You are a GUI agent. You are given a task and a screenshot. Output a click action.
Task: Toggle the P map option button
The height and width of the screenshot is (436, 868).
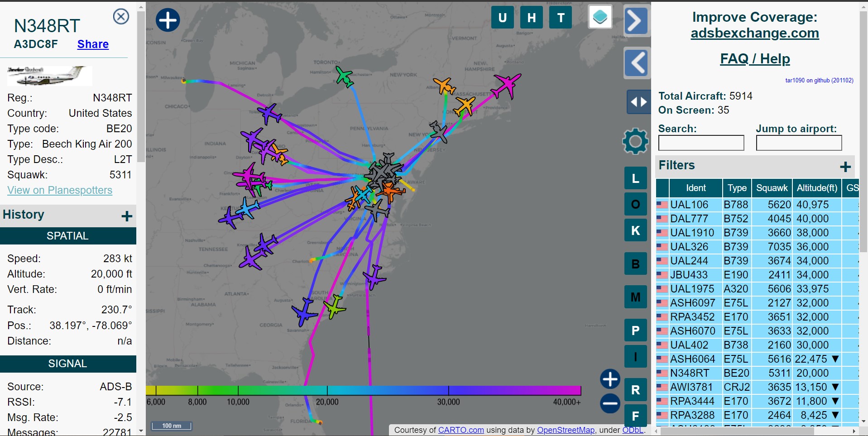pos(636,331)
